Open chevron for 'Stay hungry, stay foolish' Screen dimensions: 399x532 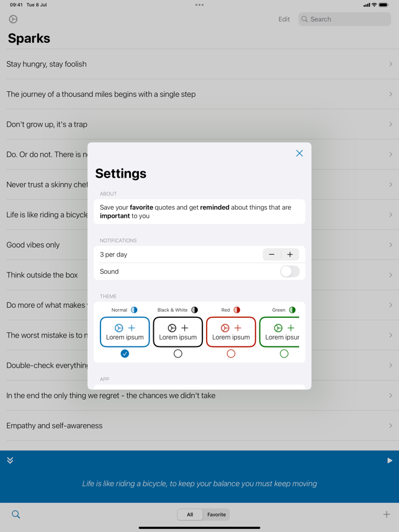pyautogui.click(x=390, y=64)
